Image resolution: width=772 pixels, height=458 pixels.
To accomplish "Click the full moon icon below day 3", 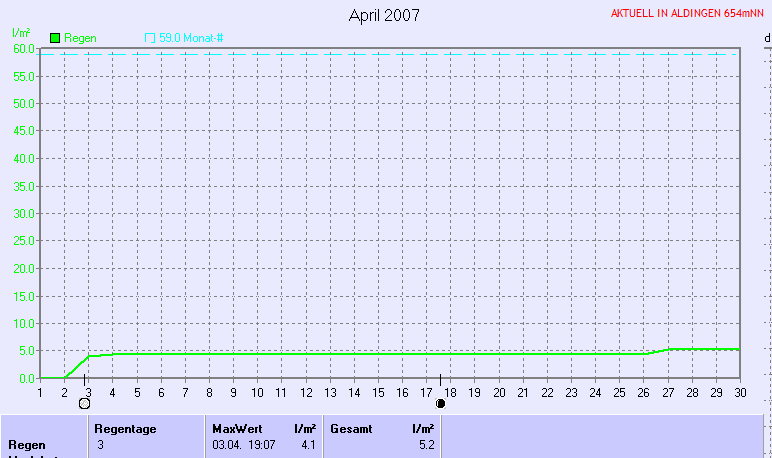I will [x=85, y=403].
